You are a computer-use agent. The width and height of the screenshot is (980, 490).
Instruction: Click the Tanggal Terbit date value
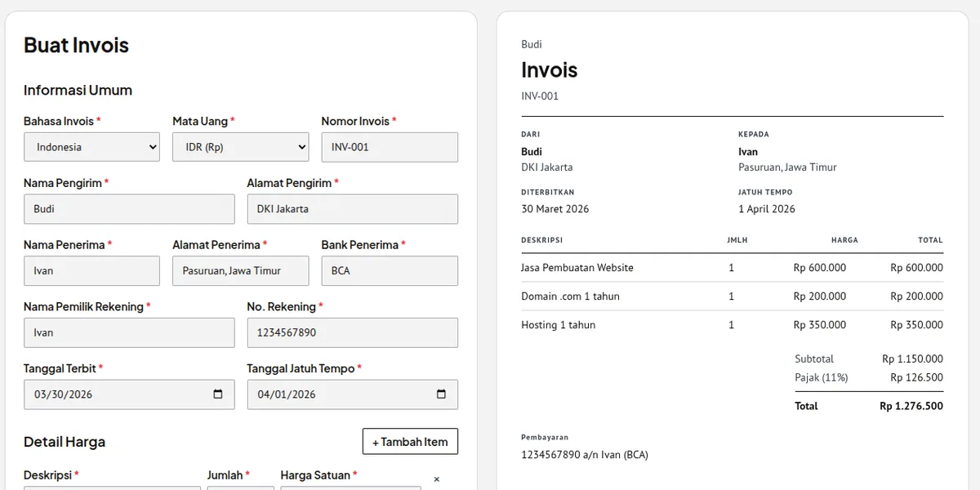[64, 394]
